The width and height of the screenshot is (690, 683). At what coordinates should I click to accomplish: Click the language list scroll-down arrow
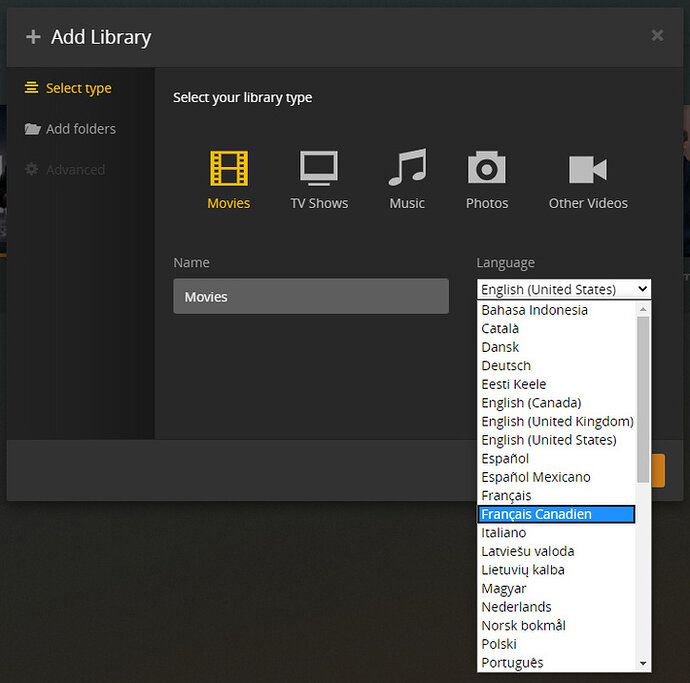pyautogui.click(x=643, y=663)
